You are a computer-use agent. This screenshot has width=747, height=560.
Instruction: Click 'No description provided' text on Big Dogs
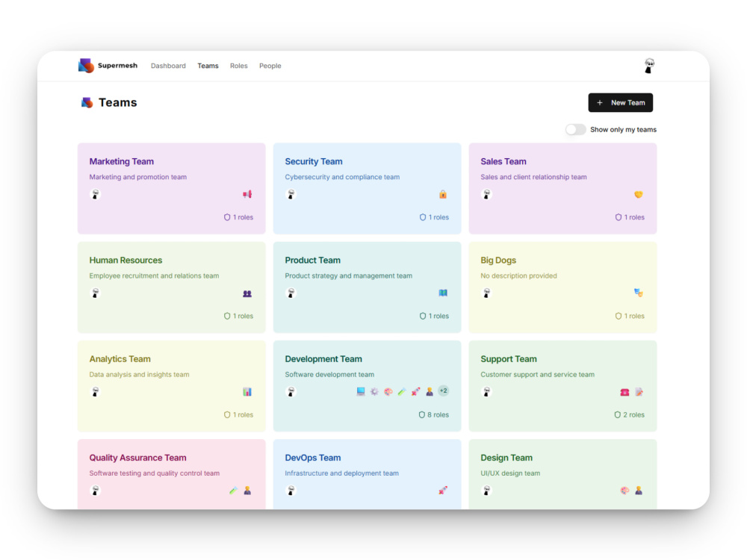tap(518, 276)
